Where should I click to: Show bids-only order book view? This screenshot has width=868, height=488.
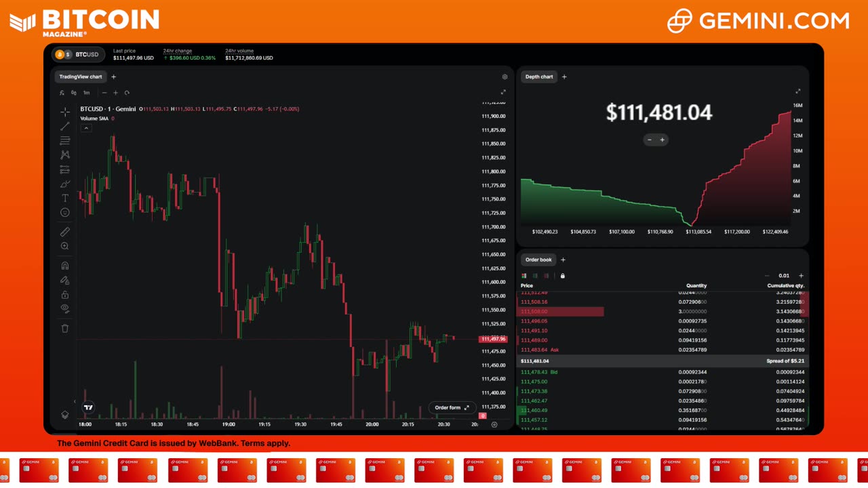point(535,276)
